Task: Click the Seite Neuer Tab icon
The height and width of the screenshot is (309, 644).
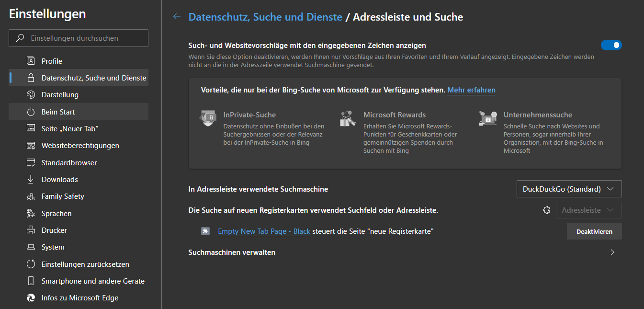Action: (x=31, y=128)
